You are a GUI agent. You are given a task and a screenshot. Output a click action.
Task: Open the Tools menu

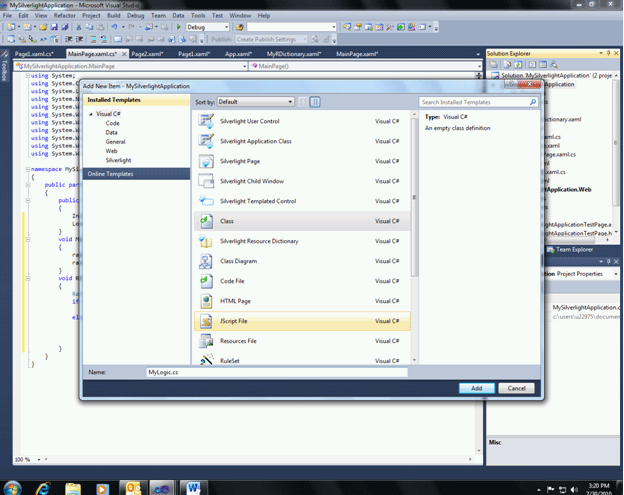198,16
